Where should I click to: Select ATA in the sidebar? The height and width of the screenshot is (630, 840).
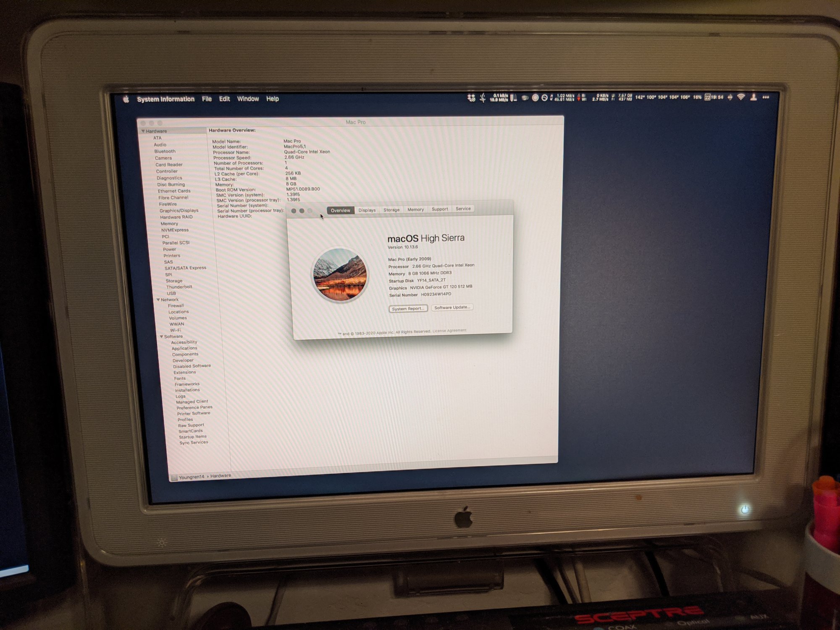[x=157, y=138]
